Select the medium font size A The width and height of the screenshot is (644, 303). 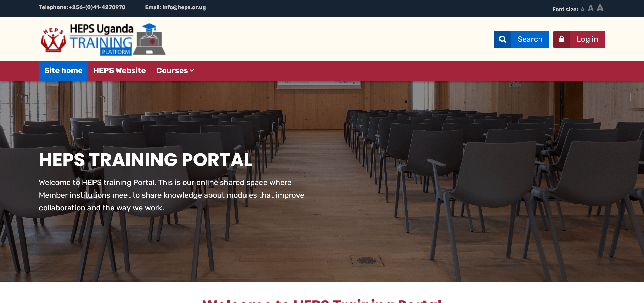click(591, 8)
